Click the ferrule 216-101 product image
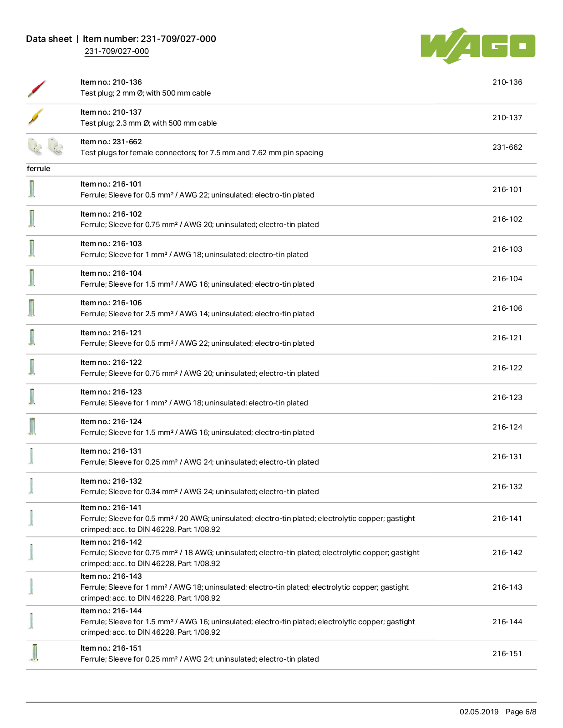This screenshot has height=728, width=563. (31, 189)
